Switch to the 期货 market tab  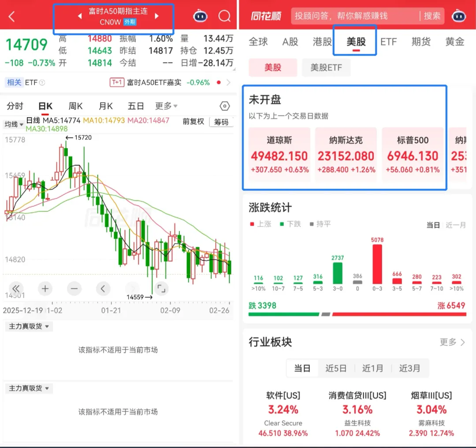(421, 41)
